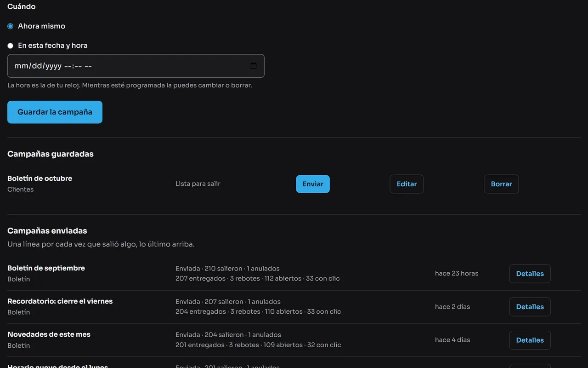Click the 'hace 23 horas' timestamp
This screenshot has height=368, width=588.
point(457,273)
